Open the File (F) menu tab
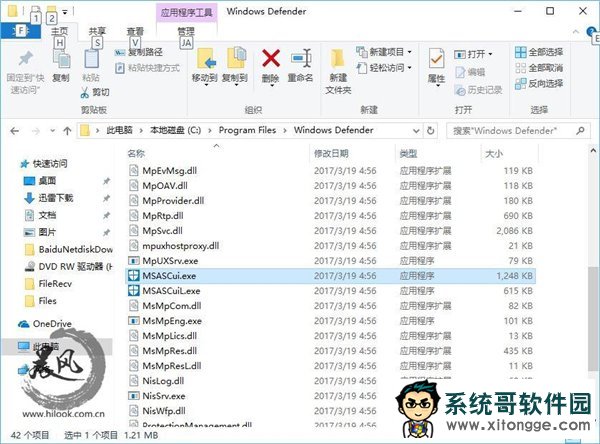The image size is (600, 444). pyautogui.click(x=20, y=31)
